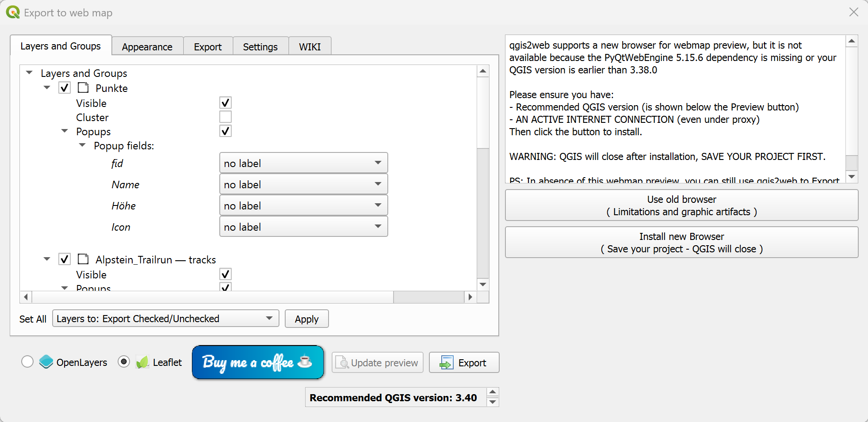Viewport: 868px width, 422px height.
Task: Click the qgis2web logo icon
Action: point(12,12)
